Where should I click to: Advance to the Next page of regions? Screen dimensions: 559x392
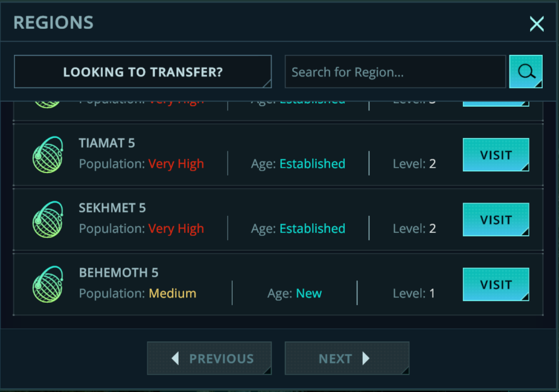coord(347,359)
